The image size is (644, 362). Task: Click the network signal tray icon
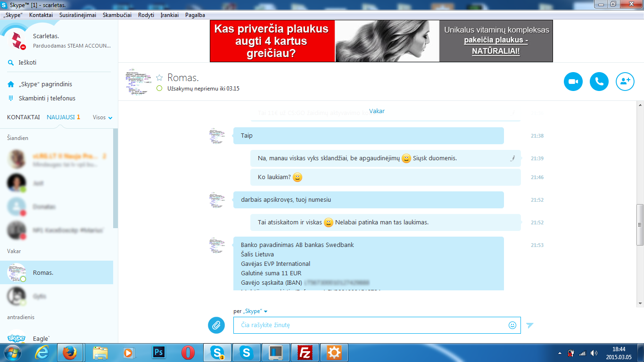582,353
